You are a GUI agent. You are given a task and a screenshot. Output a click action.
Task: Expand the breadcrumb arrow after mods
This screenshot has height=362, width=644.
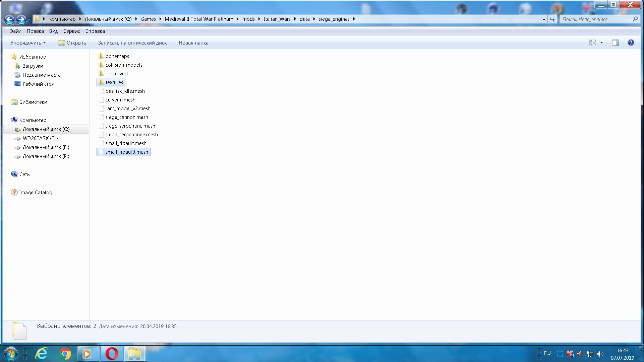click(259, 19)
